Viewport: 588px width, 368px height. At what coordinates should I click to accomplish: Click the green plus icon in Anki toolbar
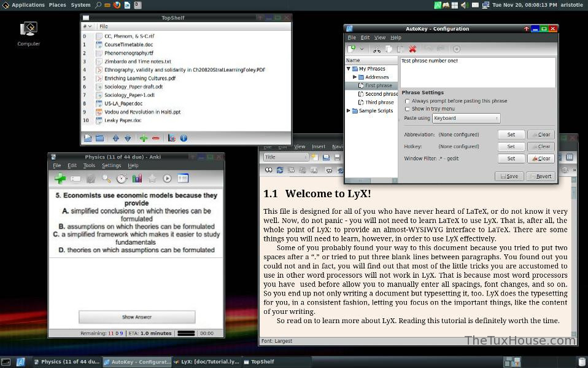tap(60, 178)
